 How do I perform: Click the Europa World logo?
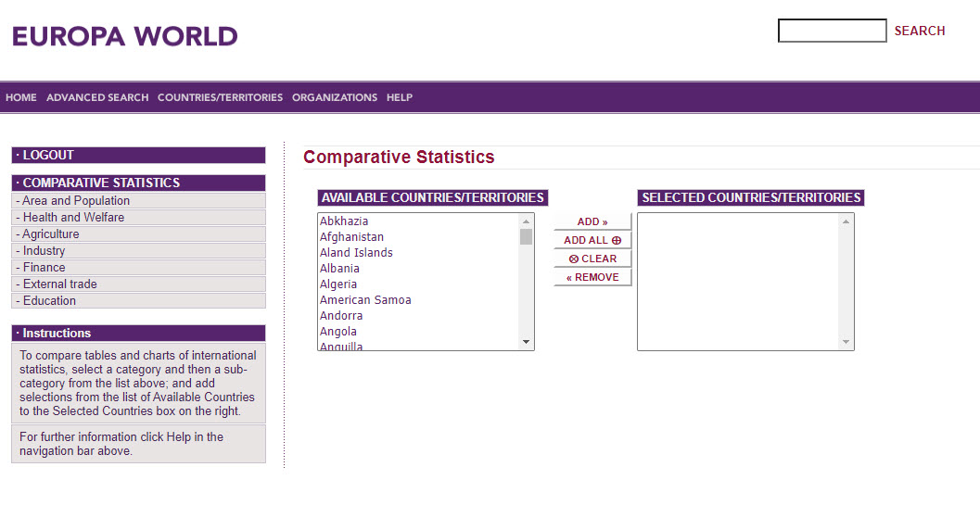pos(125,36)
